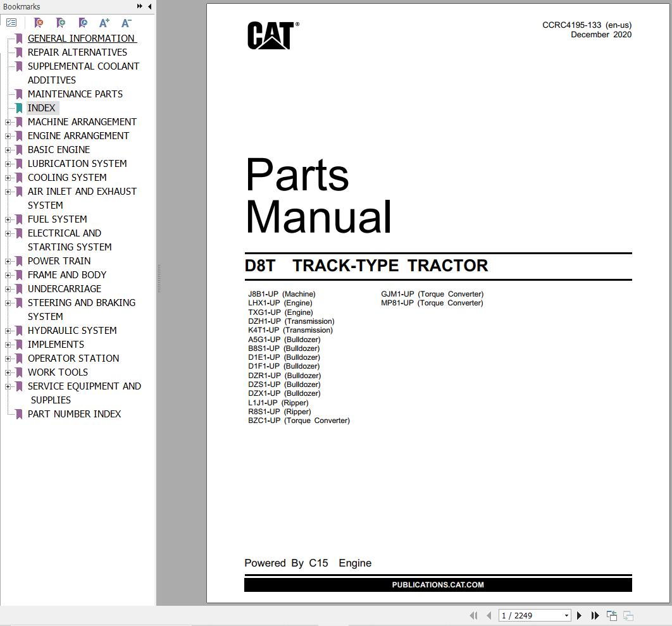Go to the previous view

[x=611, y=615]
